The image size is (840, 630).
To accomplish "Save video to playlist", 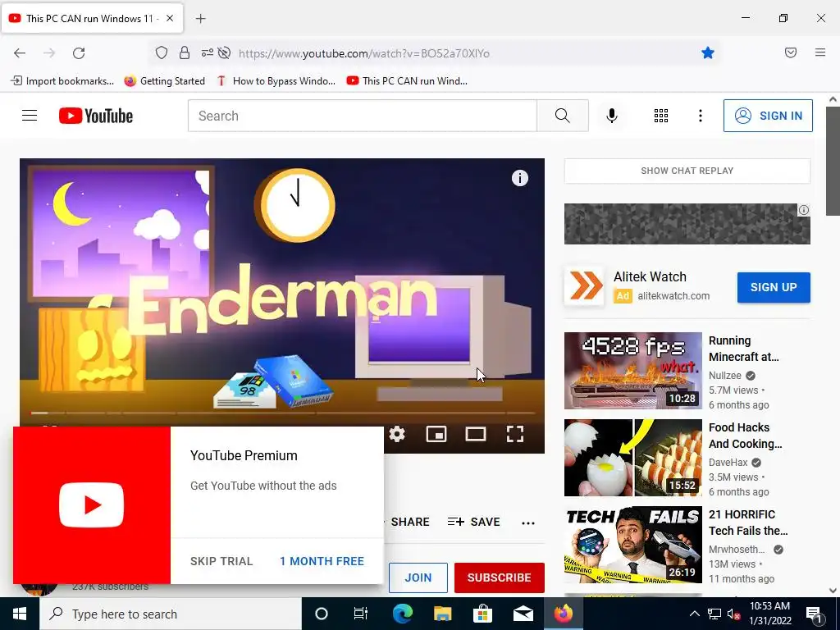I will [x=473, y=522].
